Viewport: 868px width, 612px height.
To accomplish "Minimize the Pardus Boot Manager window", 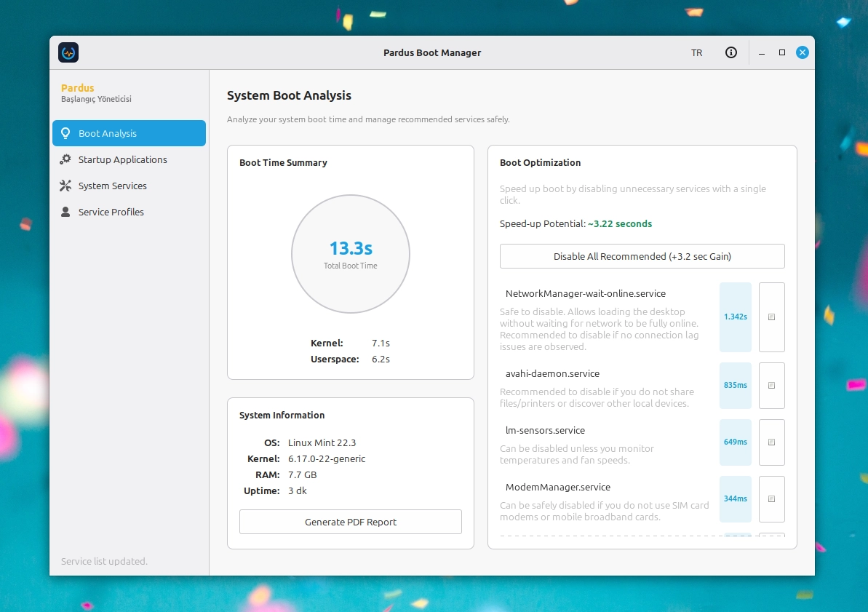I will pyautogui.click(x=762, y=52).
